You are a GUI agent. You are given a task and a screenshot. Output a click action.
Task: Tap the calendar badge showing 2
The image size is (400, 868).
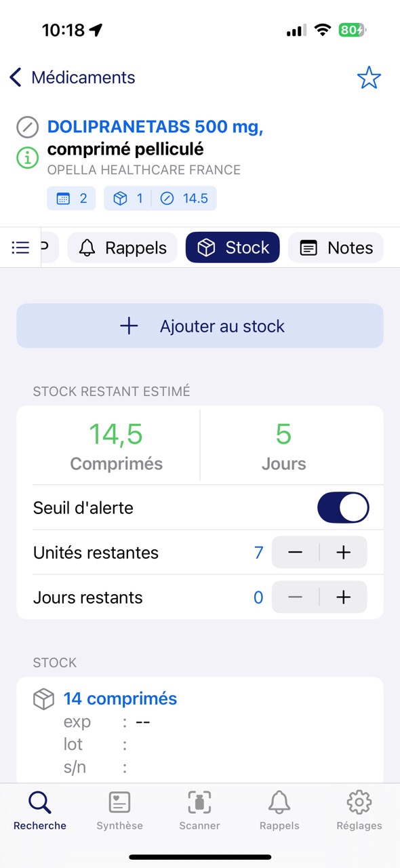click(x=71, y=198)
